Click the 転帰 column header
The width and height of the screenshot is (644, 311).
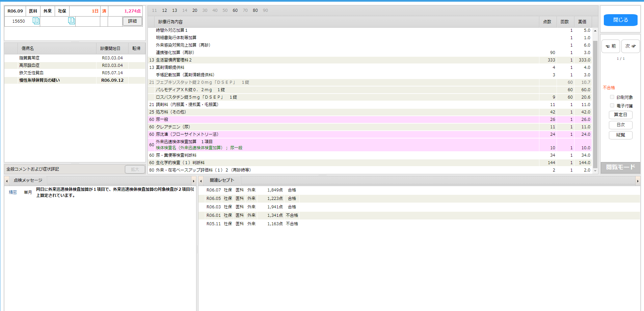136,49
